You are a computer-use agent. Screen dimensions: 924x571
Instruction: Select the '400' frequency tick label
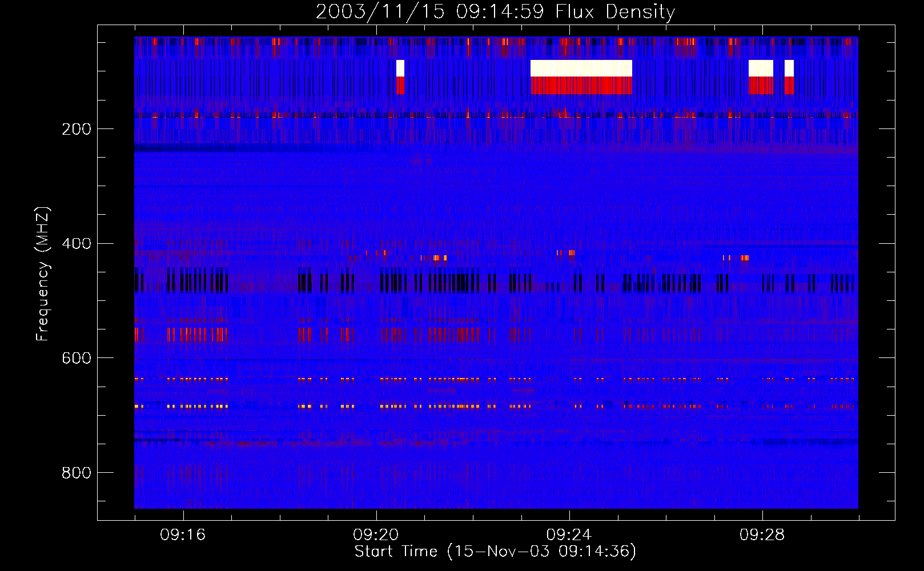coord(77,244)
